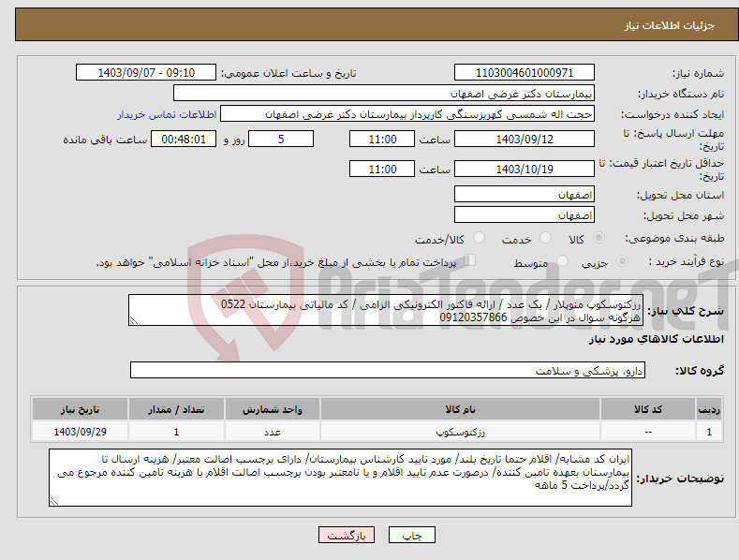Click the buyer notes text area
Image resolution: width=739 pixels, height=560 pixels.
340,478
